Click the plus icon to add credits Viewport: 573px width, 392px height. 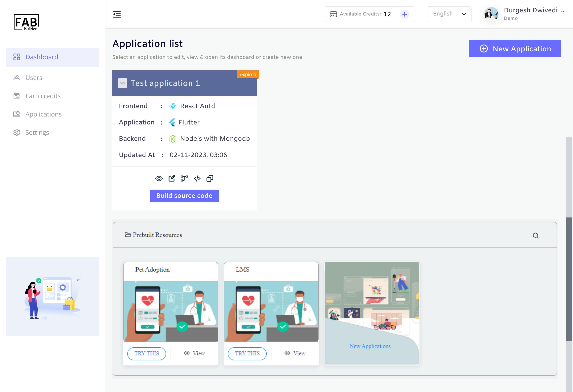tap(404, 14)
